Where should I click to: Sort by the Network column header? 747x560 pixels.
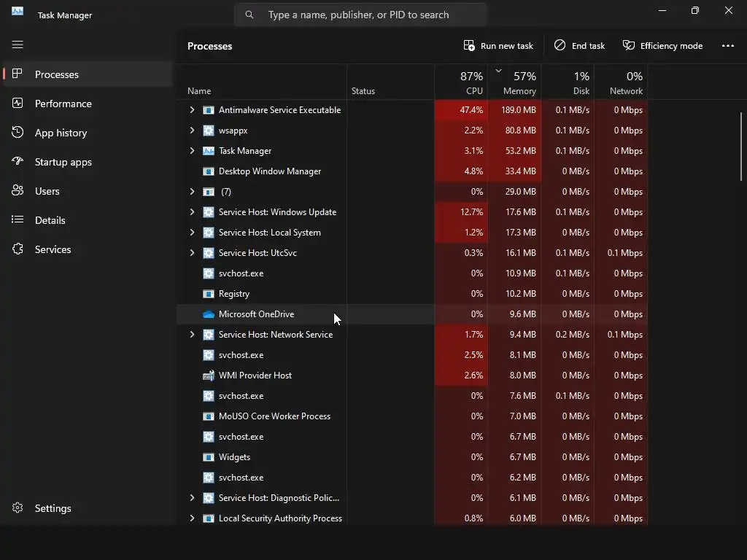point(622,82)
